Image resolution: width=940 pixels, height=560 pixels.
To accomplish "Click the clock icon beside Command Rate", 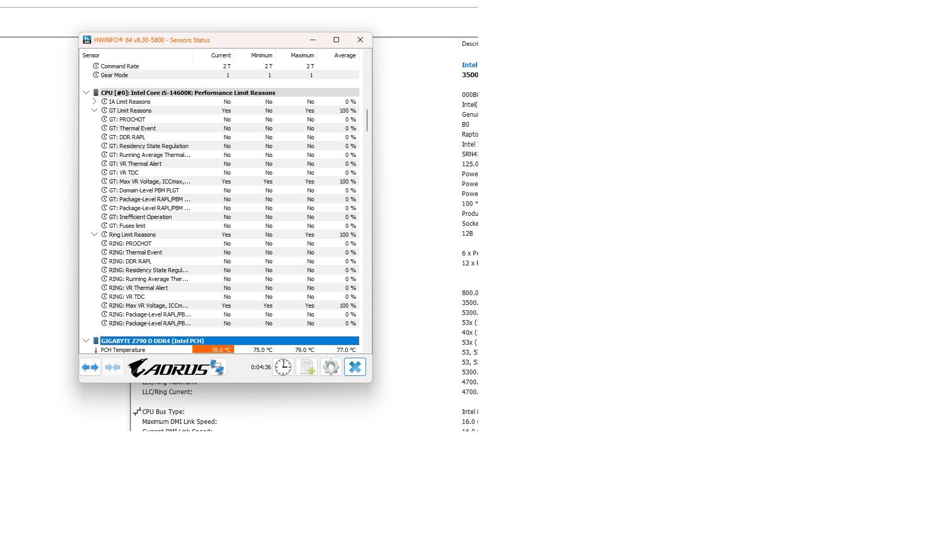I will point(96,66).
